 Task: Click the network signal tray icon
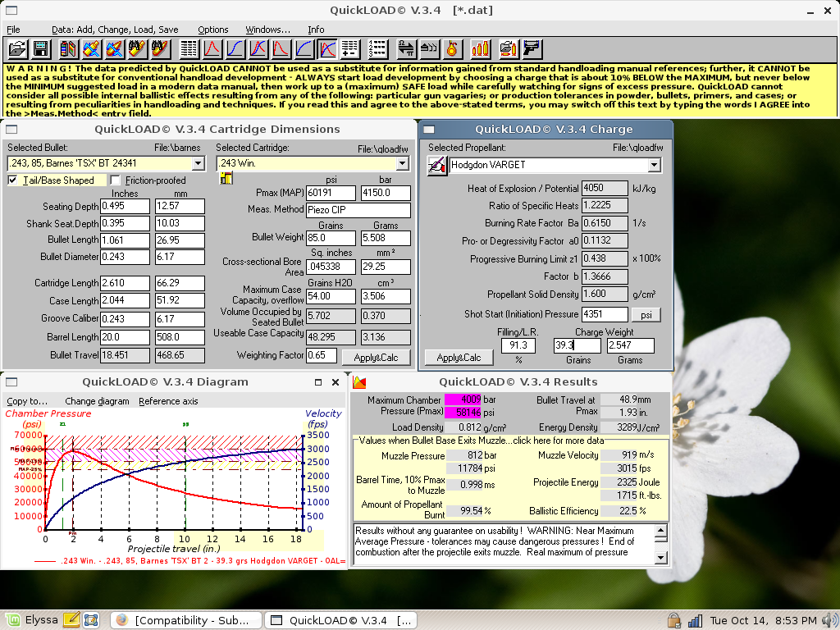tap(695, 620)
